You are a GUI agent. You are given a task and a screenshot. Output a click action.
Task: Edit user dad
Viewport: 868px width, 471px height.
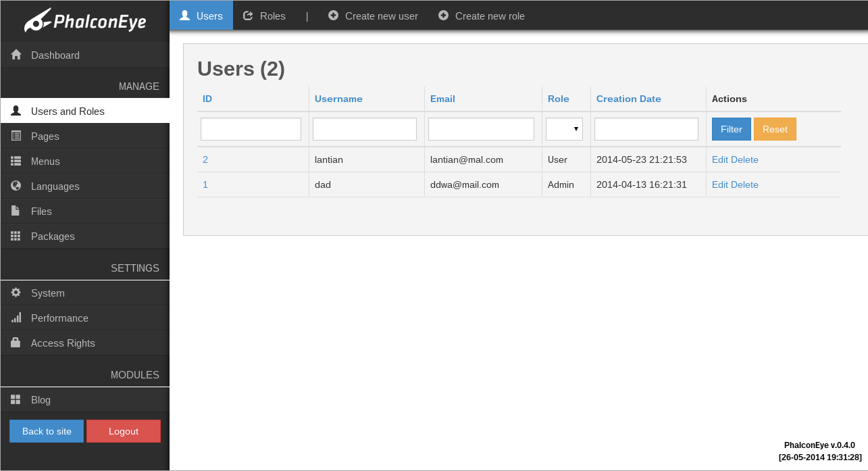720,184
